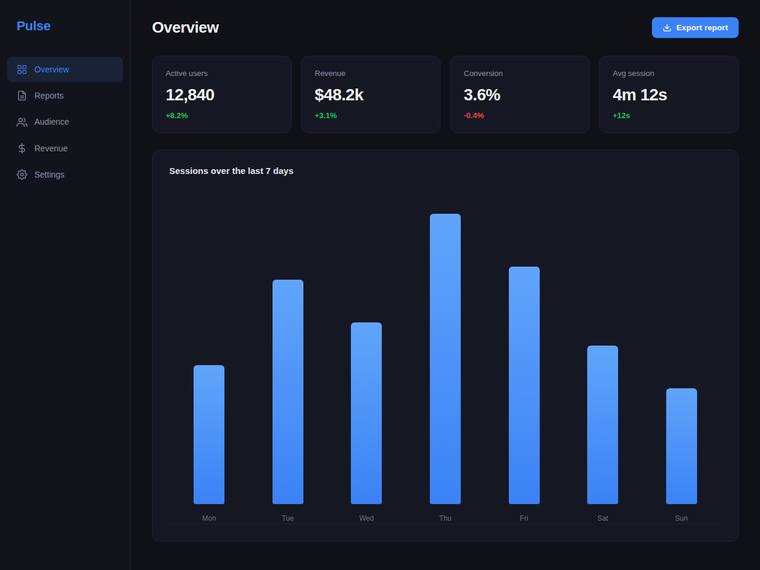Click the Monday bar in the chart
This screenshot has width=760, height=570.
coord(209,434)
